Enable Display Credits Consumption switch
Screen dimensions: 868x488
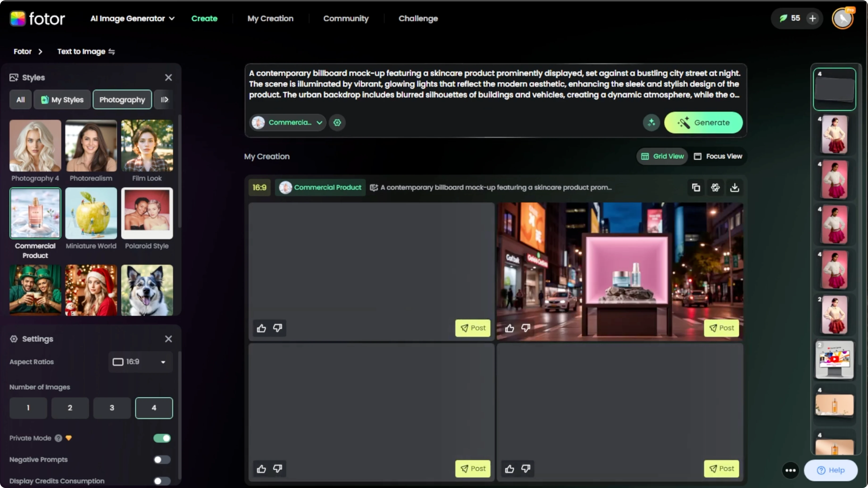[x=162, y=481]
